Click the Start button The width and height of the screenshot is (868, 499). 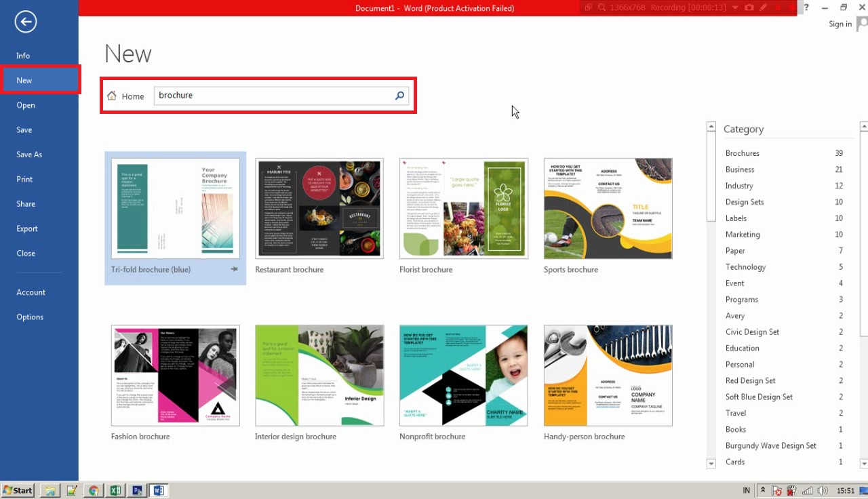click(18, 490)
